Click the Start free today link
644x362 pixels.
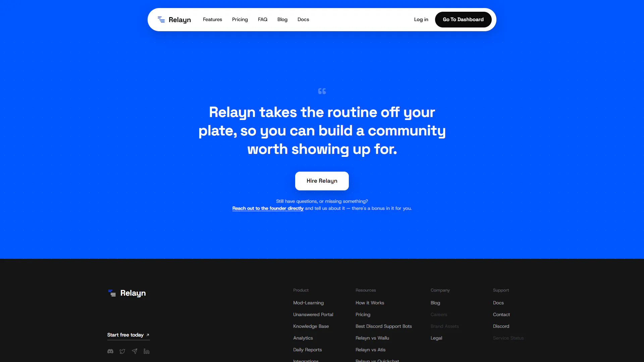[128, 335]
